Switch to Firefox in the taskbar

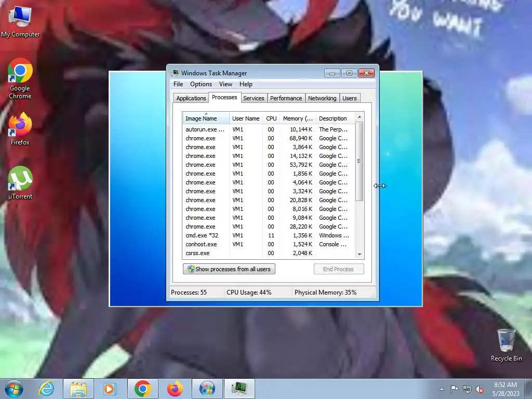175,389
